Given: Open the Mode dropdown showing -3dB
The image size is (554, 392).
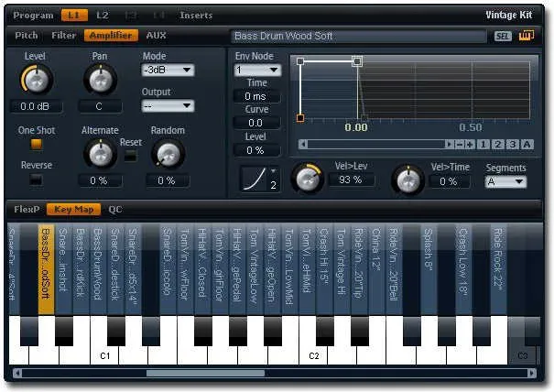Looking at the screenshot, I should point(168,70).
